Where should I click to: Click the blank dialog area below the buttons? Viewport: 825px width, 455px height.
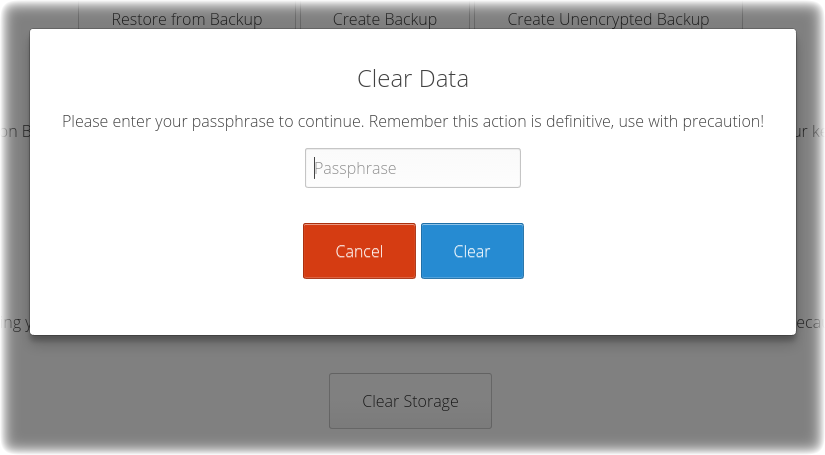(x=412, y=308)
